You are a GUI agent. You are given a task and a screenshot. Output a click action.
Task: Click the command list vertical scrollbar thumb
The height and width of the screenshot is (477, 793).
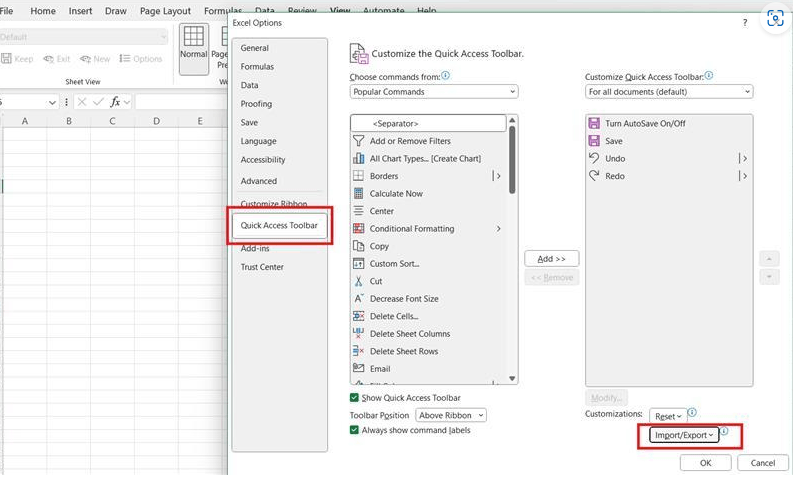[x=512, y=159]
